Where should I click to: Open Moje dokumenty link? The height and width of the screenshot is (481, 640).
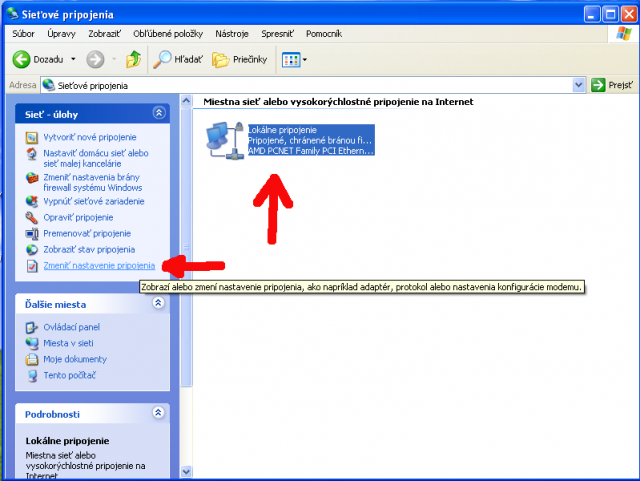tap(75, 359)
